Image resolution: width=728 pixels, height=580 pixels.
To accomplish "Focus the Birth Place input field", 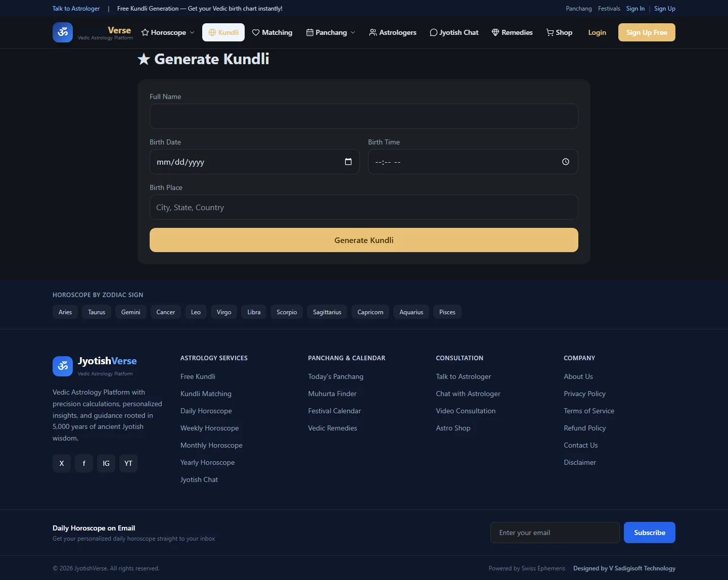I will point(364,207).
